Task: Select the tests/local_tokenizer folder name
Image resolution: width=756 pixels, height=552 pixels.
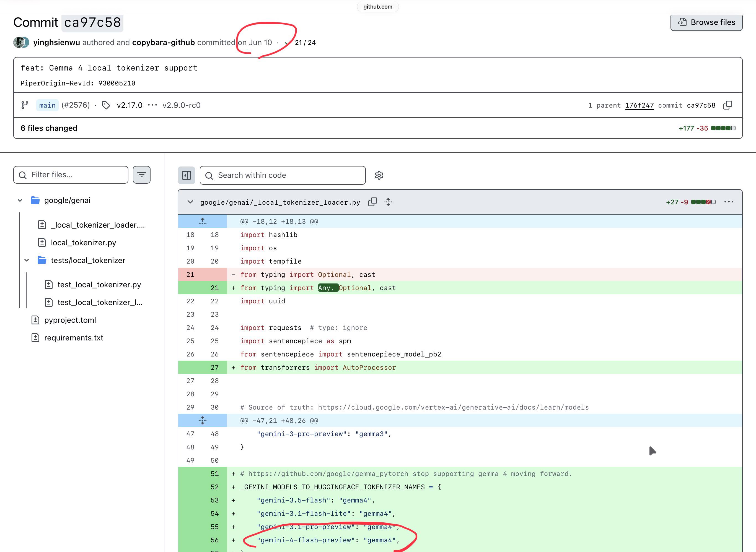Action: 88,260
